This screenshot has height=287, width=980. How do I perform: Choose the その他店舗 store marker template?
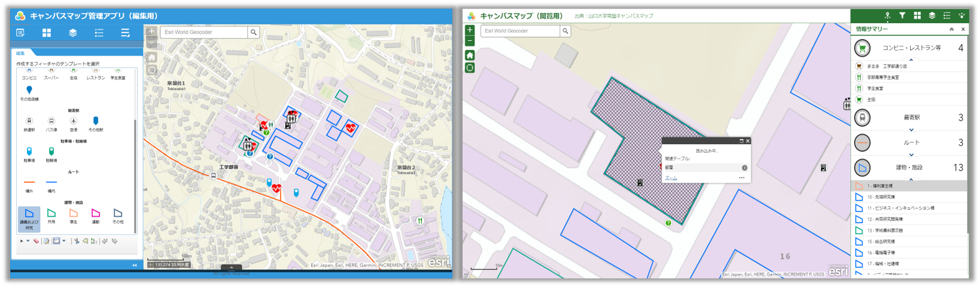pos(29,93)
